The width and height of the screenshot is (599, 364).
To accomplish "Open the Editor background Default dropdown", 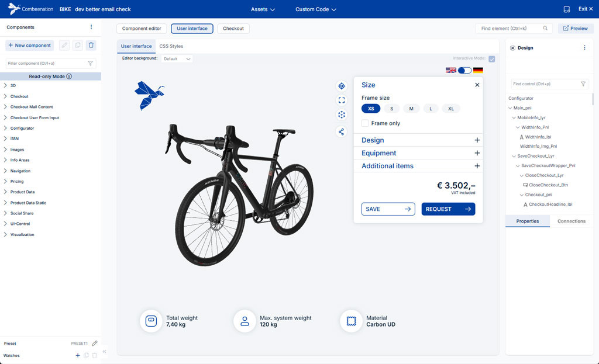I will click(x=177, y=58).
